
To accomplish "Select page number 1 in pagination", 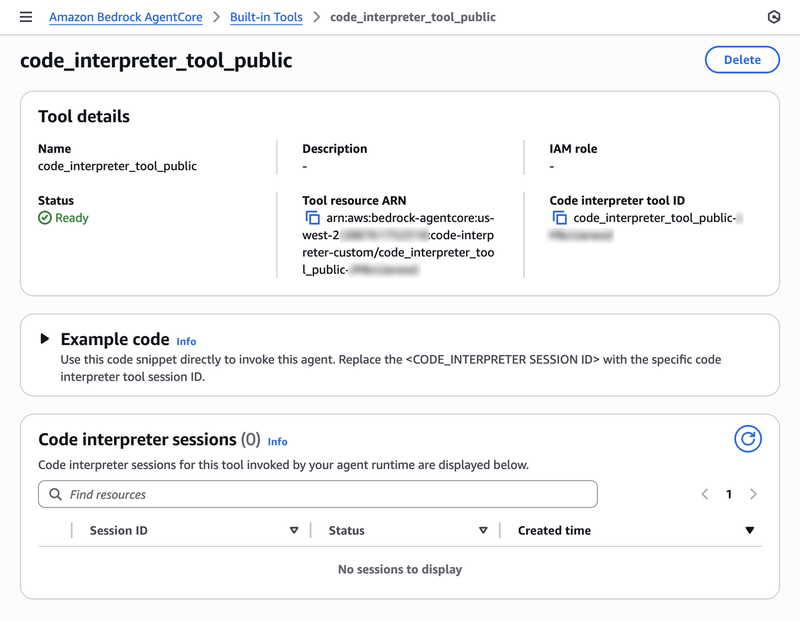I will click(729, 494).
